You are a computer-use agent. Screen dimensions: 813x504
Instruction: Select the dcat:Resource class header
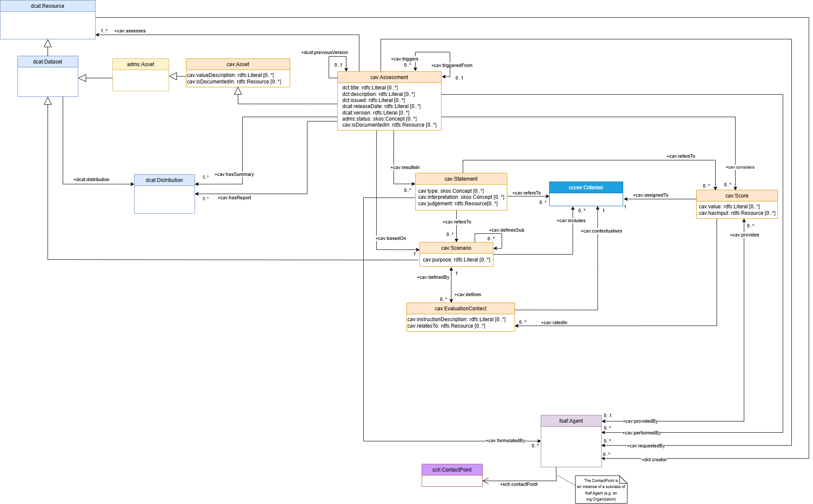[48, 6]
